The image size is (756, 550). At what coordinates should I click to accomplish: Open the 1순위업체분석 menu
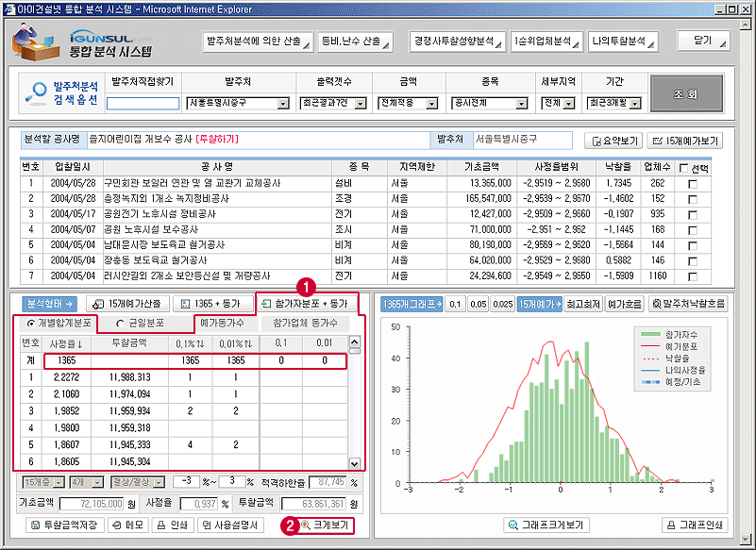click(x=546, y=42)
